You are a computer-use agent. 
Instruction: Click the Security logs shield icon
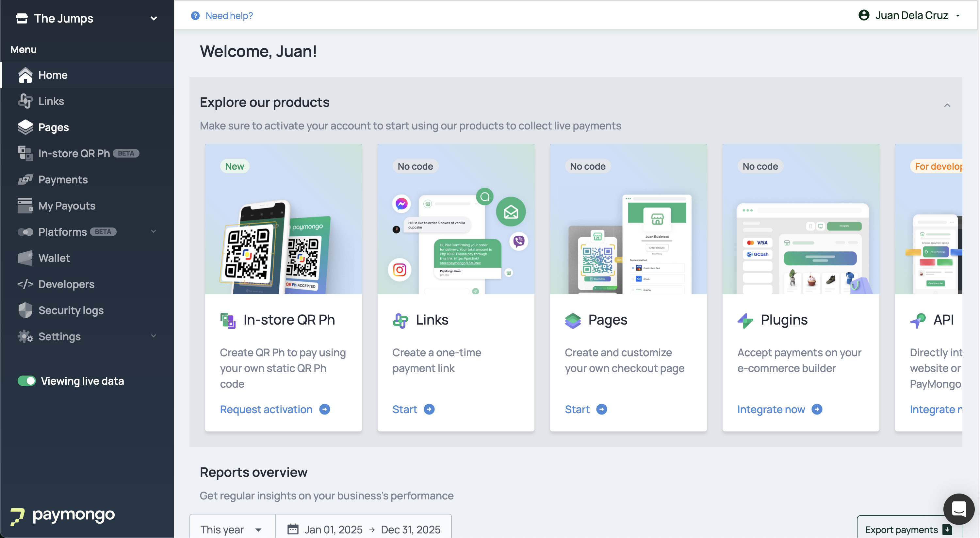click(x=25, y=310)
